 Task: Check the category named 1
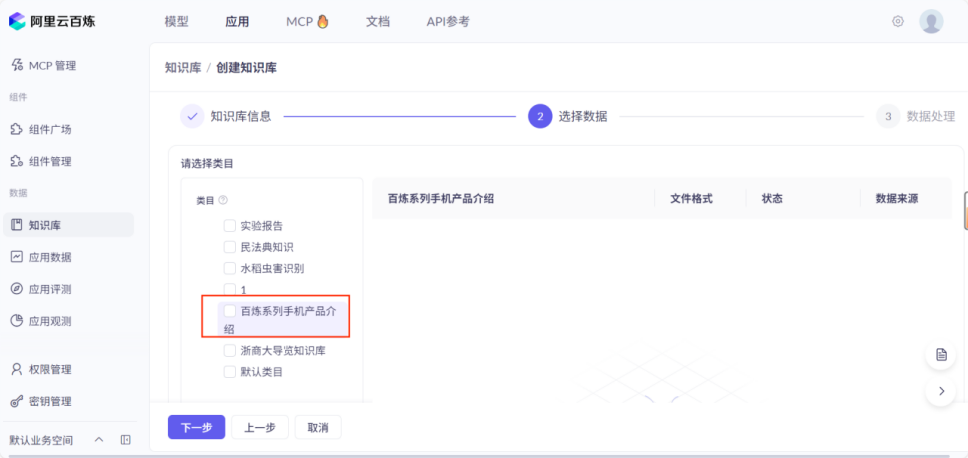click(x=230, y=289)
